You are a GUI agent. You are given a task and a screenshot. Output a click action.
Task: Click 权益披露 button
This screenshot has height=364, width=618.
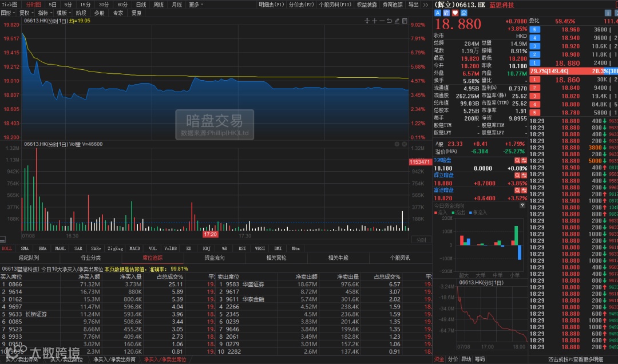point(367,5)
